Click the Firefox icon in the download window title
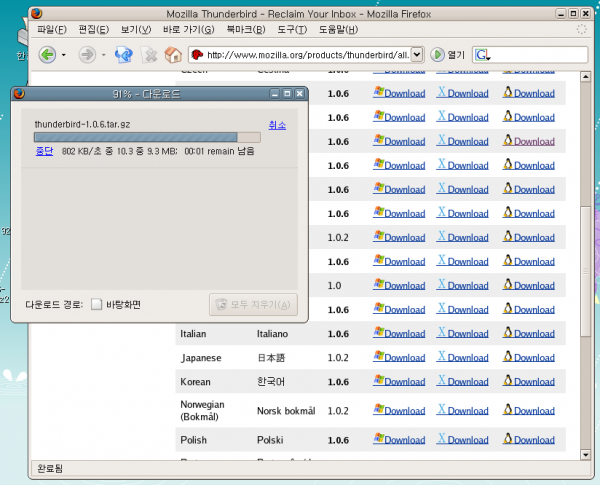The width and height of the screenshot is (600, 485). tap(19, 94)
